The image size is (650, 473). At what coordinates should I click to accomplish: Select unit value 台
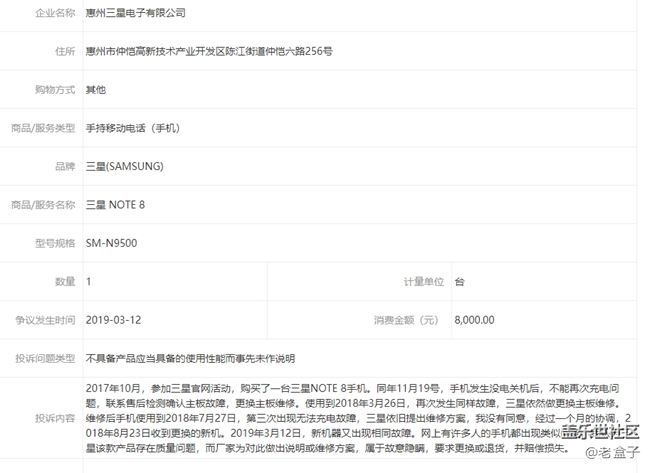point(460,281)
